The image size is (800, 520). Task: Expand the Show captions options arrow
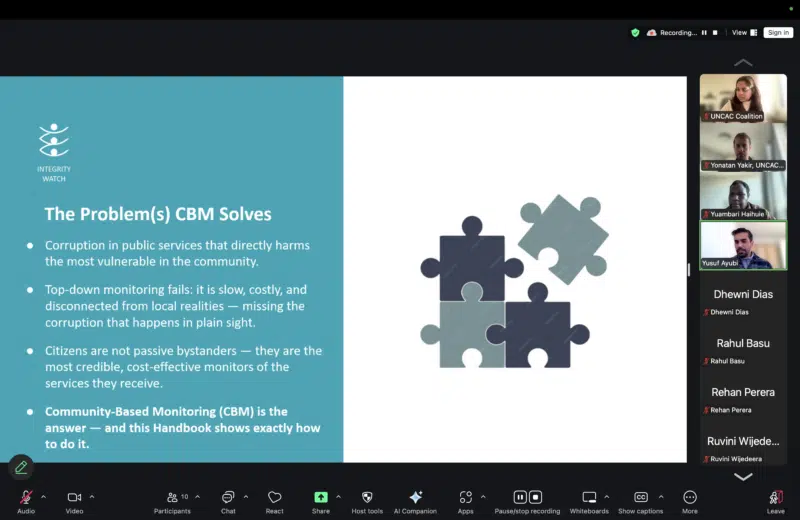(x=661, y=496)
